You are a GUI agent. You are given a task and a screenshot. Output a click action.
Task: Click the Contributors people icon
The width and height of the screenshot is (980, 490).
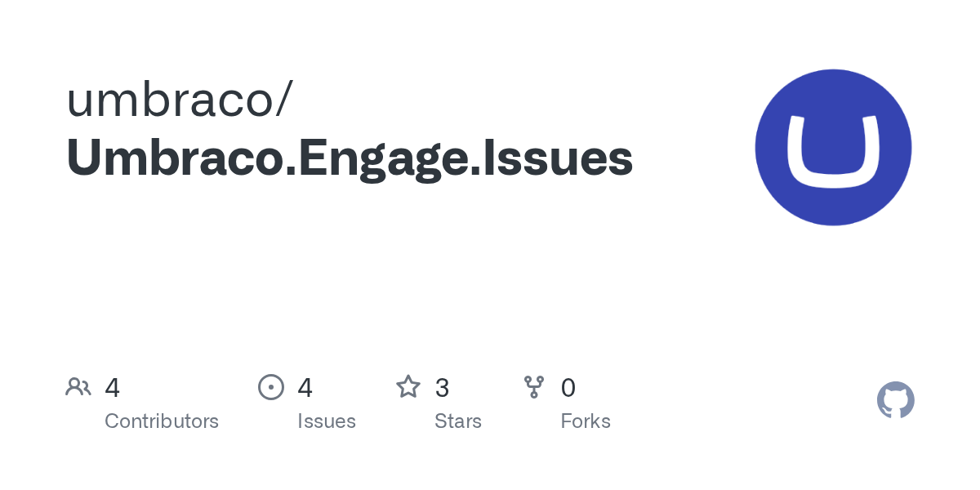(x=78, y=387)
